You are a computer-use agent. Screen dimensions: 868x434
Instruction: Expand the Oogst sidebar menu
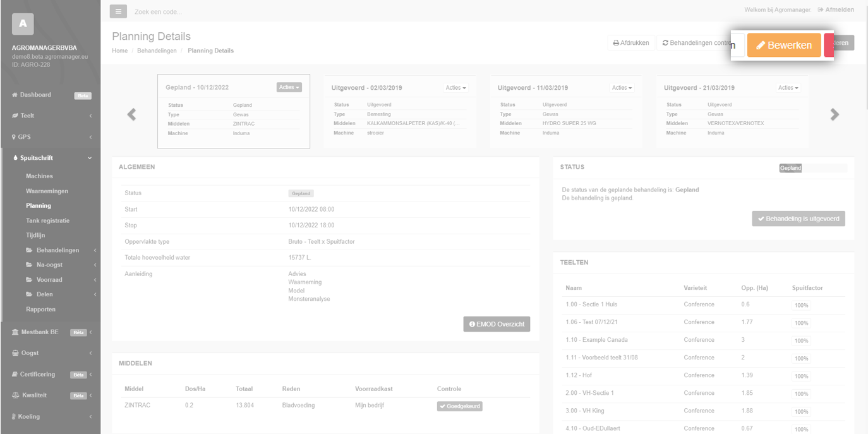[x=51, y=353]
